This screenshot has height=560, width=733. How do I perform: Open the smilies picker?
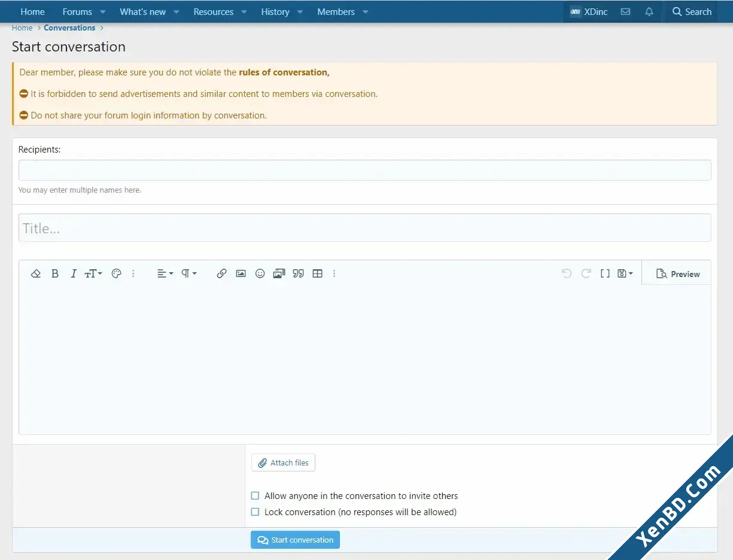point(260,273)
